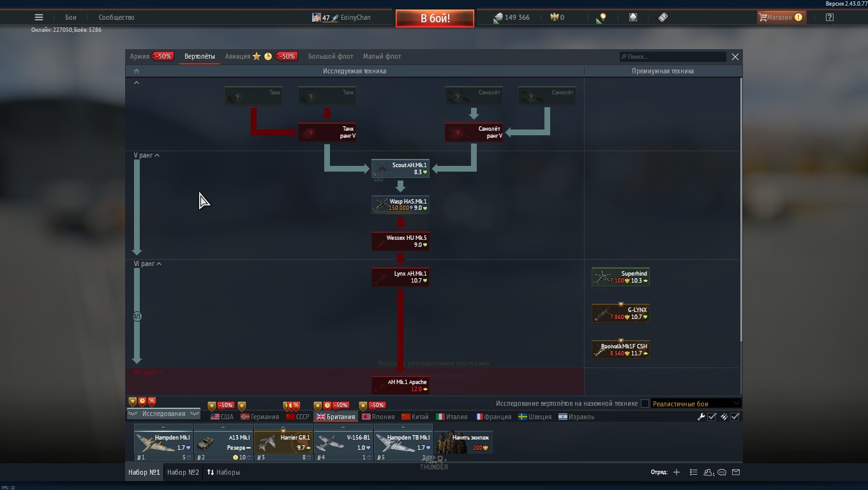This screenshot has height=490, width=868.
Task: Switch to Набор №1 preset
Action: click(144, 472)
